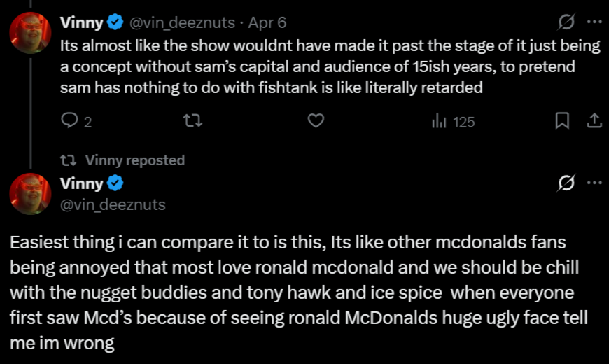Image resolution: width=609 pixels, height=364 pixels.
Task: Click the verified badge on the first tweet
Action: [x=115, y=22]
